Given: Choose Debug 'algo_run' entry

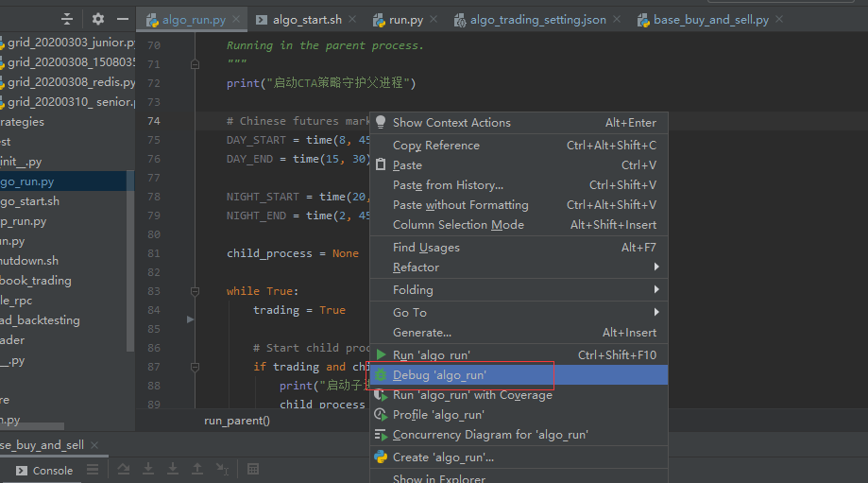Looking at the screenshot, I should tap(519, 375).
